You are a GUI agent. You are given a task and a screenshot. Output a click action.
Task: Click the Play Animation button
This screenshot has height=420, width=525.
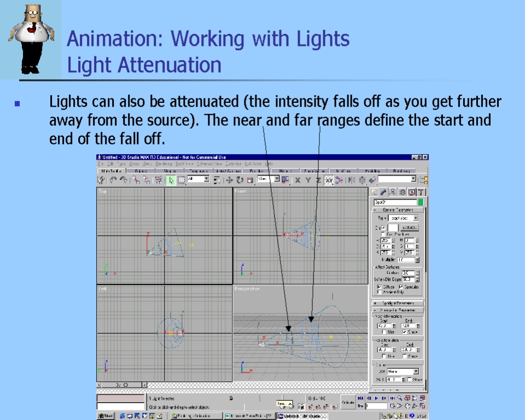(x=376, y=398)
